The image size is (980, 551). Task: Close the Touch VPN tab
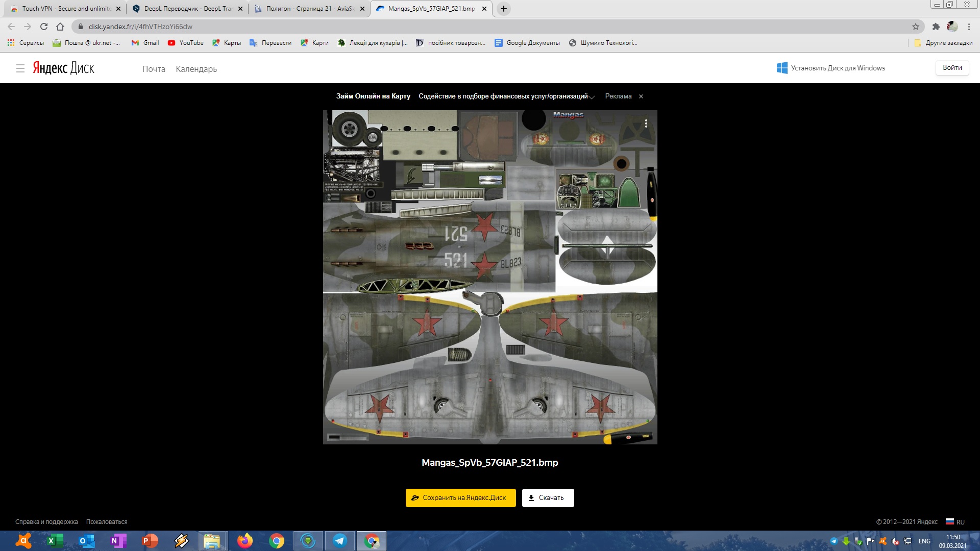[118, 9]
